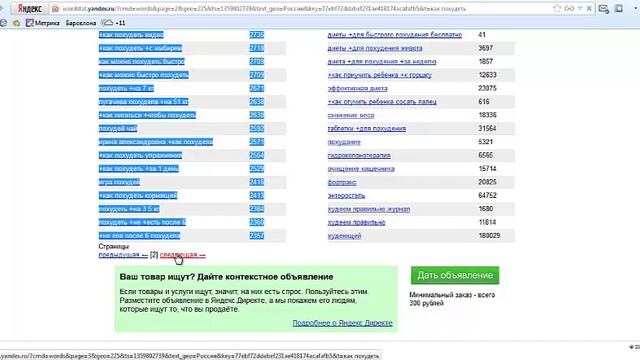Image resolution: width=640 pixels, height=360 pixels.
Task: Stop loading with the X icon
Action: 589,8
